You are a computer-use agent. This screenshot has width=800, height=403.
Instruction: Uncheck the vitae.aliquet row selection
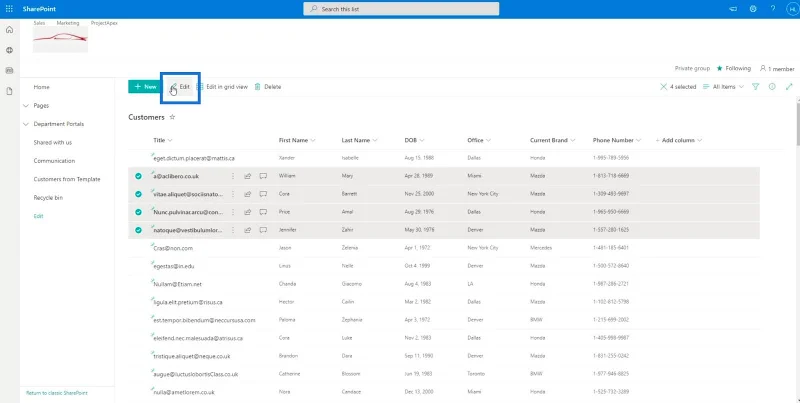pyautogui.click(x=138, y=194)
